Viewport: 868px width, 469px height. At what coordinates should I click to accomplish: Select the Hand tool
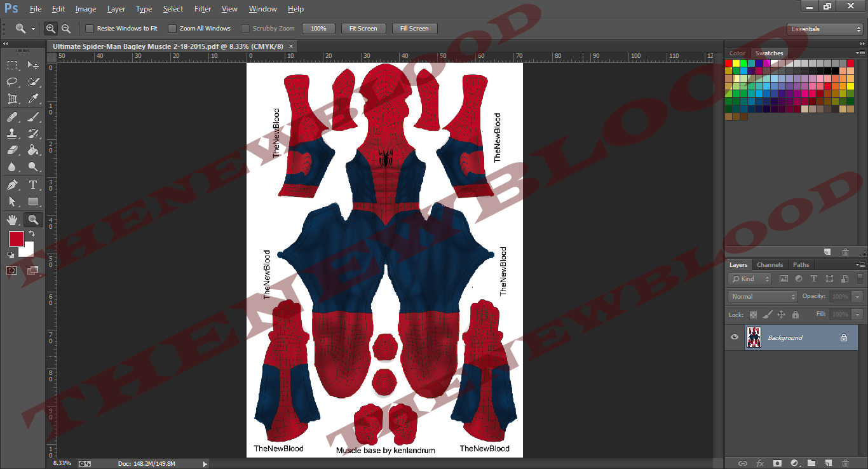[x=12, y=220]
